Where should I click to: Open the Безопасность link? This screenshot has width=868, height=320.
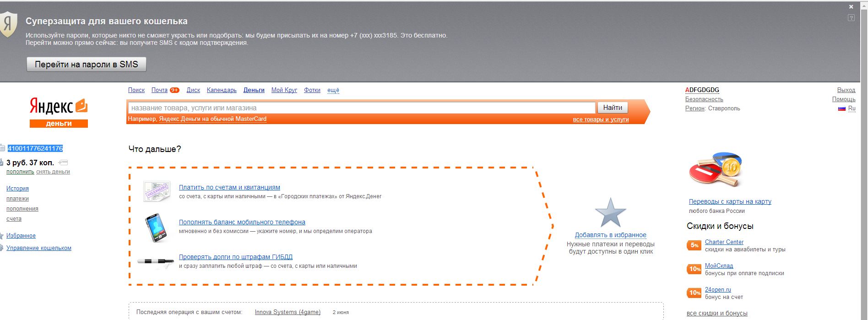click(704, 99)
